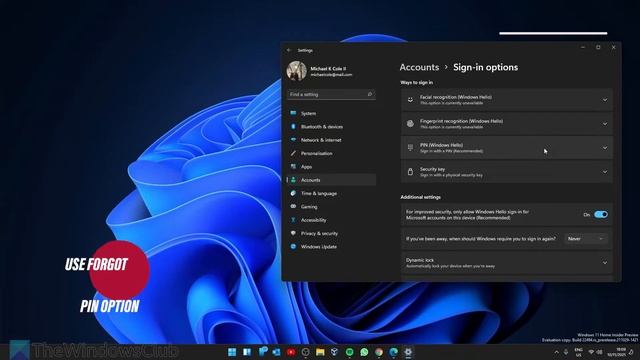Viewport: 640px width, 360px height.
Task: Click the ENG language indicator
Action: (x=578, y=352)
